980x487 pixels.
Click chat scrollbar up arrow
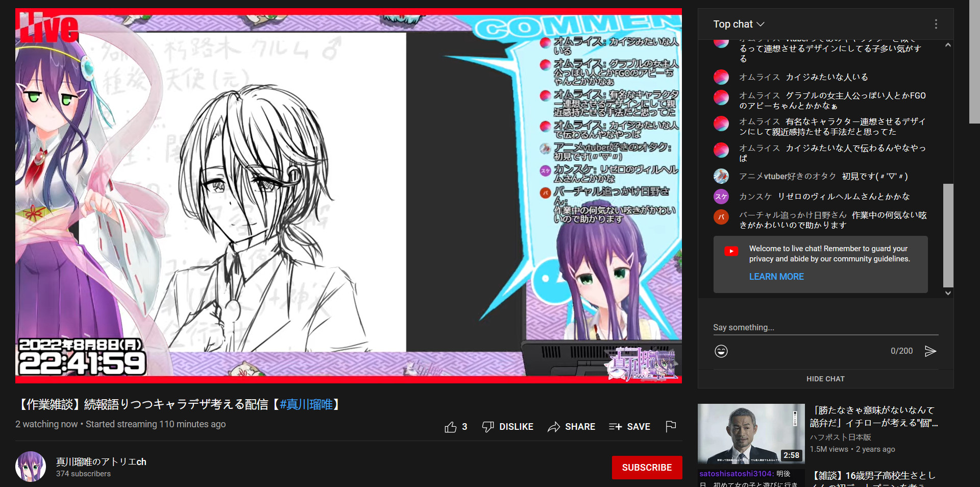click(948, 45)
